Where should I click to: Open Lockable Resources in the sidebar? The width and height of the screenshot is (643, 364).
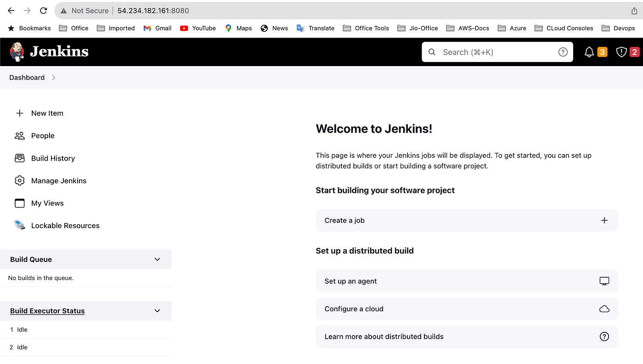pyautogui.click(x=65, y=225)
